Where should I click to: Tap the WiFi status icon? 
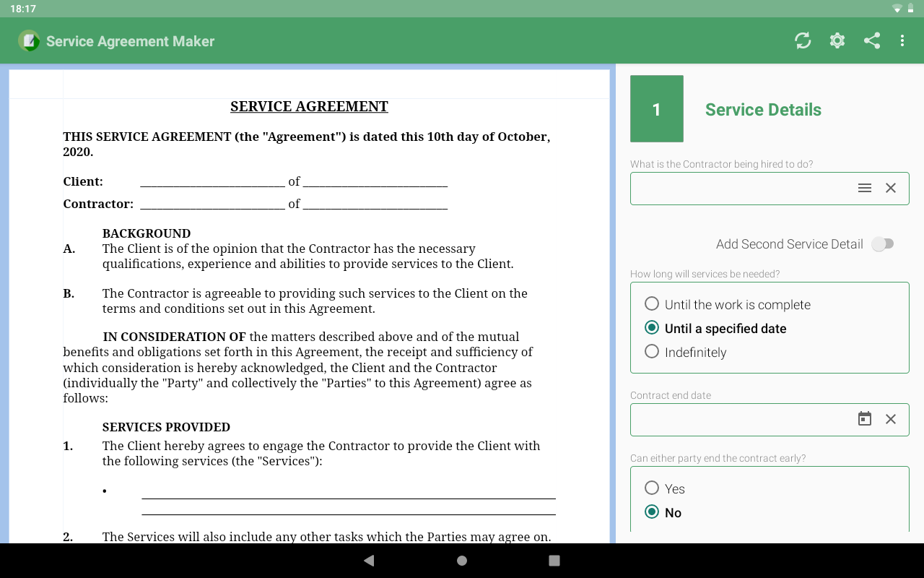click(x=897, y=9)
